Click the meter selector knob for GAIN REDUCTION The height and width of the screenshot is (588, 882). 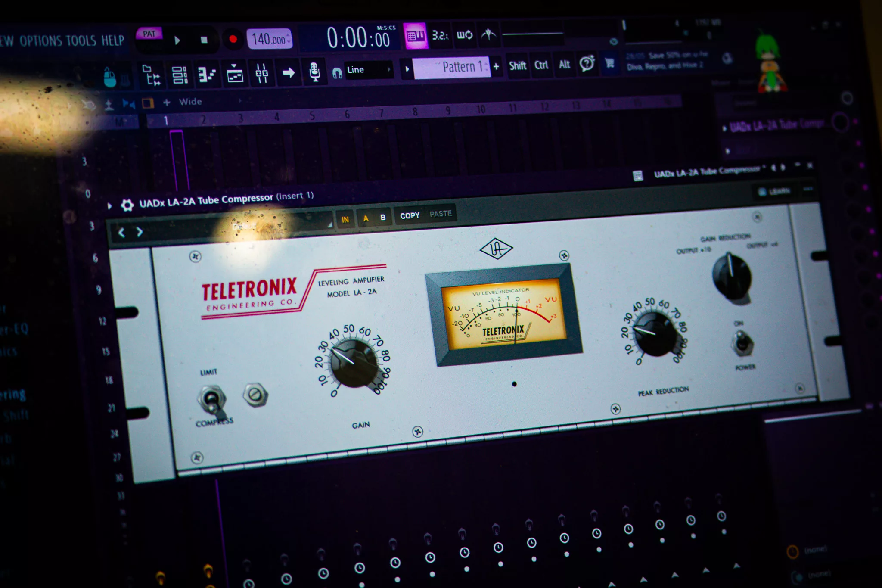point(731,277)
